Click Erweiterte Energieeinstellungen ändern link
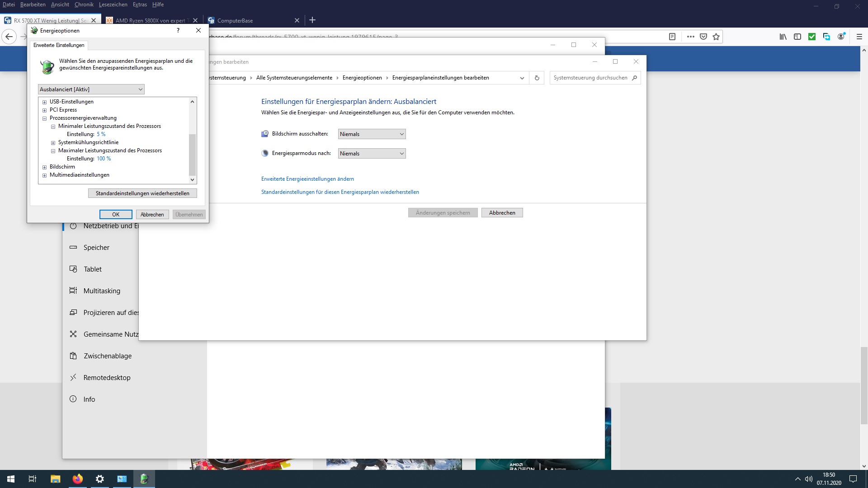Viewport: 868px width, 488px height. point(307,179)
